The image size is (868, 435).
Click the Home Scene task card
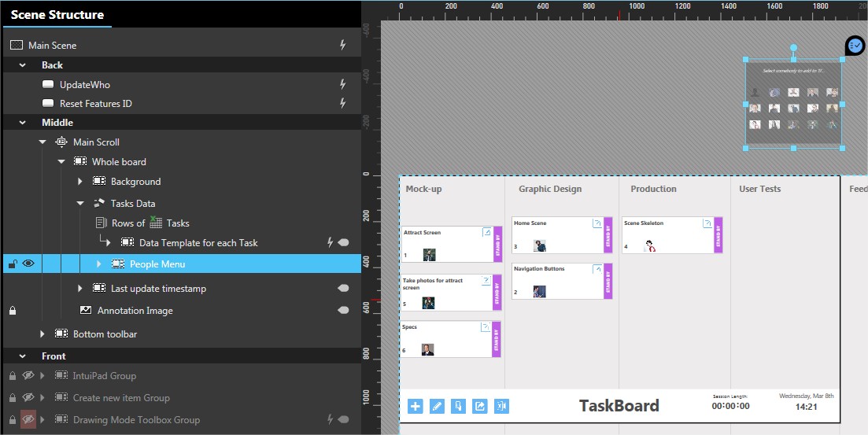tap(562, 235)
